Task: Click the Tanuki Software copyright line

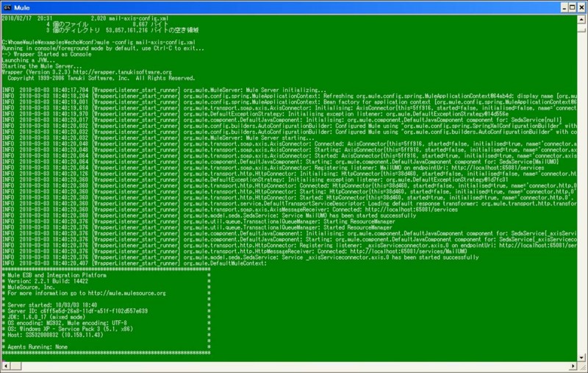Action: click(x=101, y=78)
